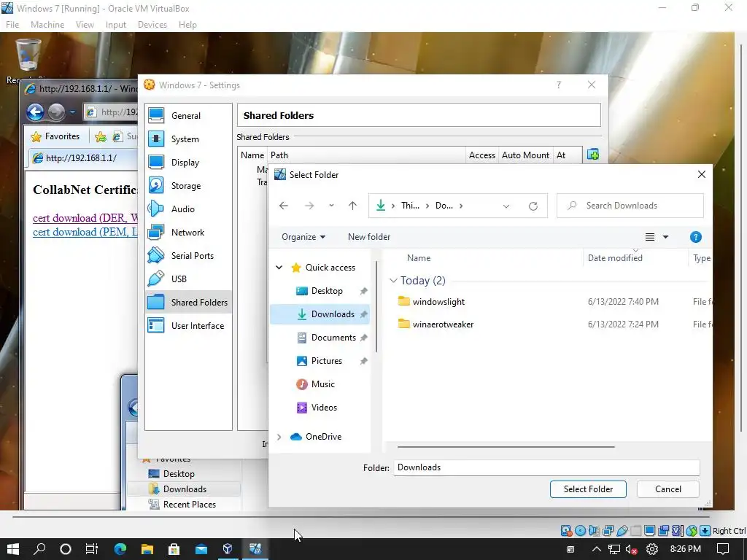Open the view options dropdown arrow
747x560 pixels.
pyautogui.click(x=665, y=237)
